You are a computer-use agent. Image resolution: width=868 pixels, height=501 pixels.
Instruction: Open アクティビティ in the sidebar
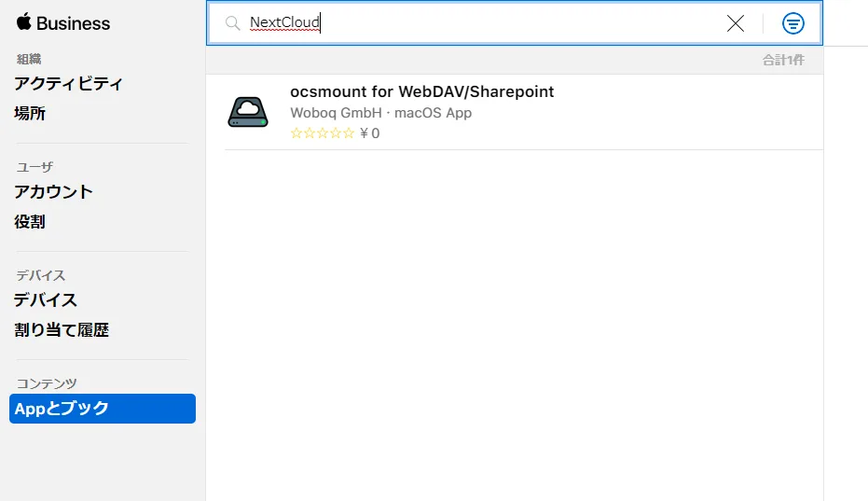(68, 83)
